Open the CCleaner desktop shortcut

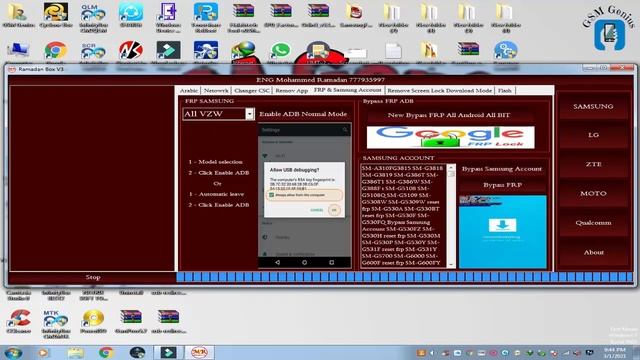(18, 322)
